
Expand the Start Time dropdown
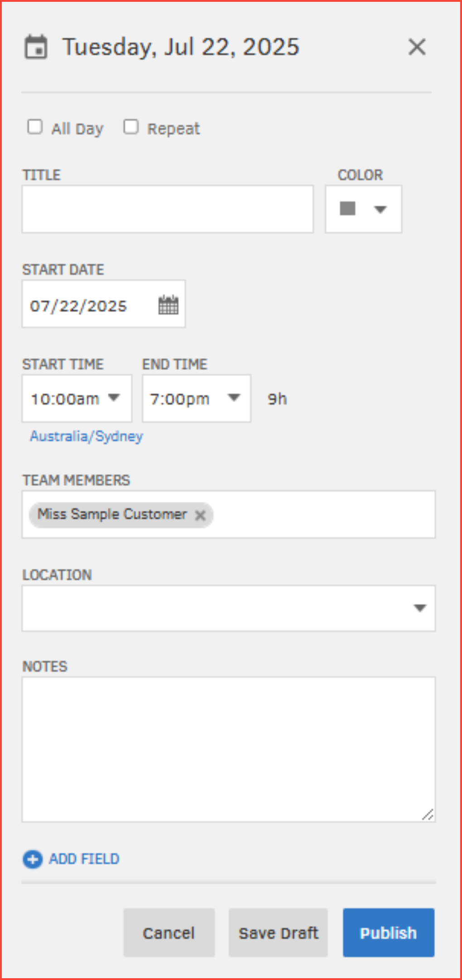click(x=114, y=398)
